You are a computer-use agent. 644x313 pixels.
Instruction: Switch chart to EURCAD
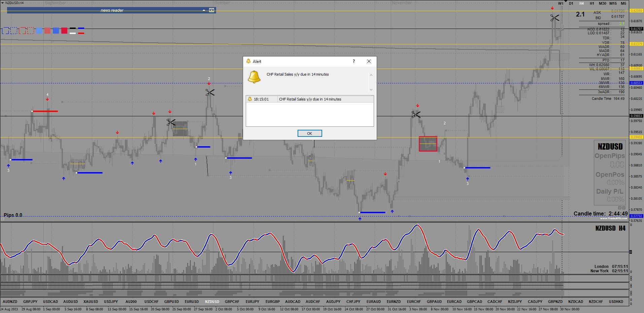454,302
